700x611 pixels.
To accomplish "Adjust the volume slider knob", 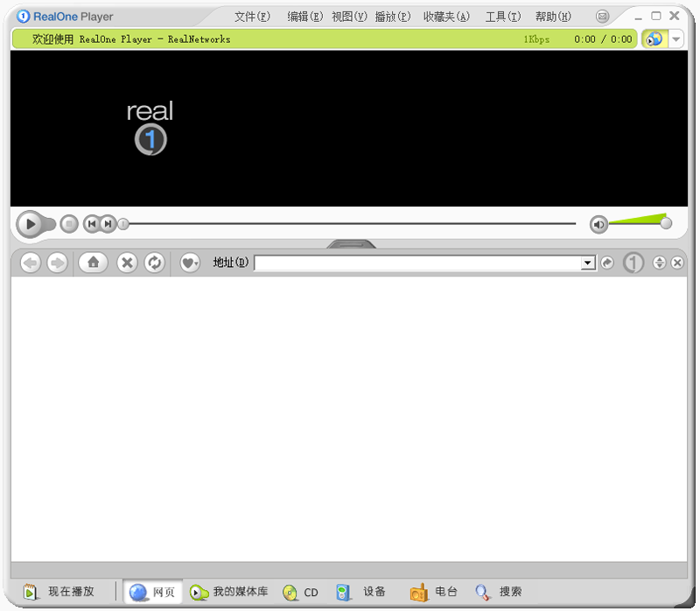I will coord(666,223).
